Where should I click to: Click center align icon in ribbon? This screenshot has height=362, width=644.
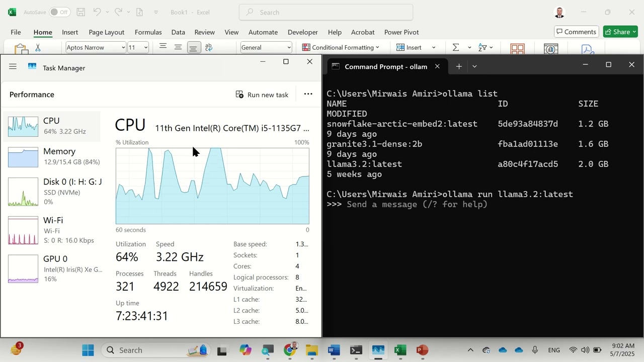pos(178,47)
